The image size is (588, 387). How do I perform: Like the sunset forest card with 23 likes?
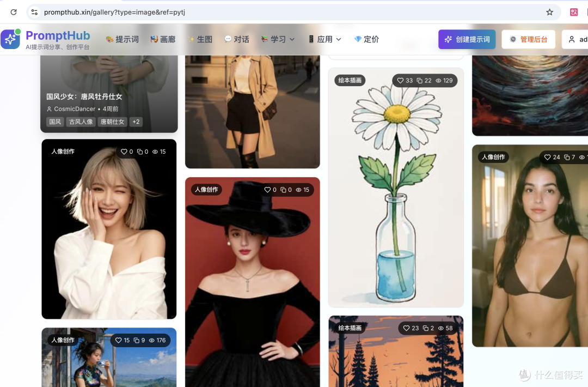tap(406, 328)
